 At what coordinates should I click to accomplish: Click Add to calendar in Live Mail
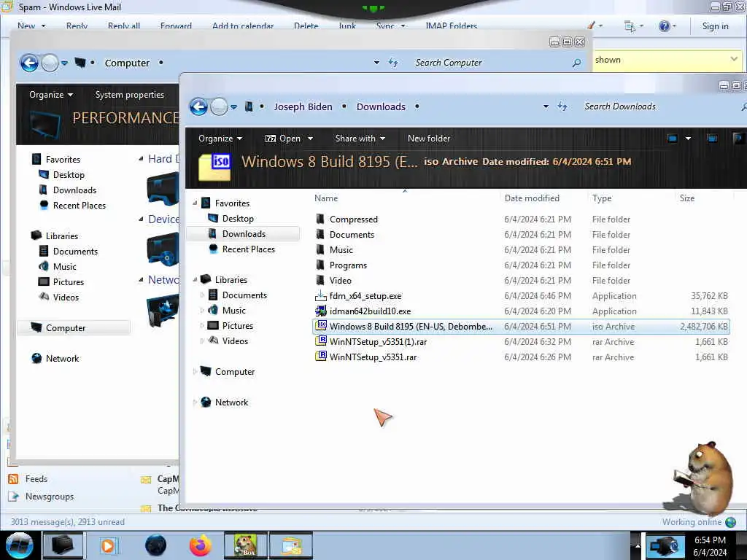[x=243, y=26]
